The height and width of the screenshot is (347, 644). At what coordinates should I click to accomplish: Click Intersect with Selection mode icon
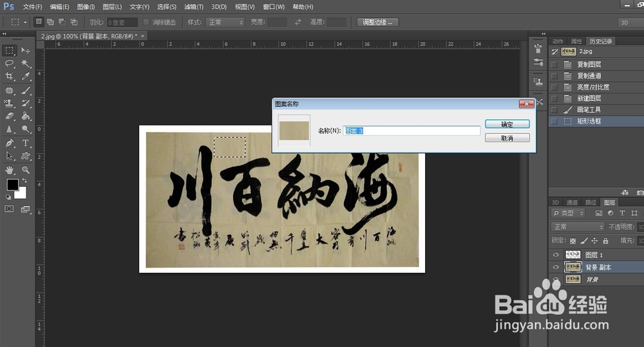click(74, 22)
